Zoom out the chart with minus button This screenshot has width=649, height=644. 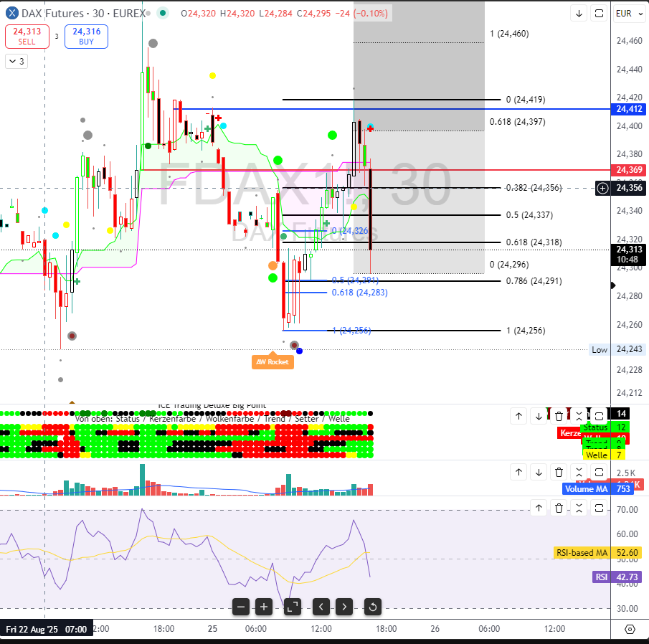point(241,607)
